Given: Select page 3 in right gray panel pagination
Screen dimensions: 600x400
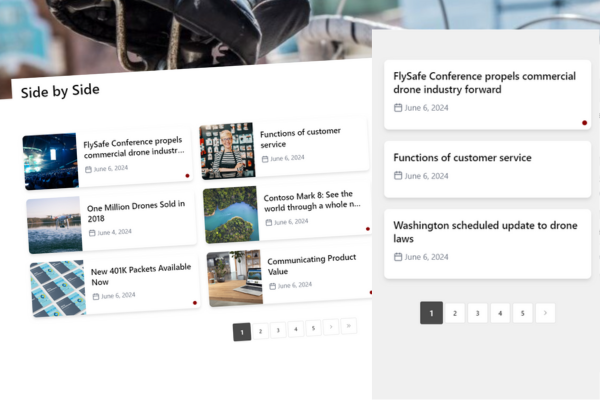Looking at the screenshot, I should (x=477, y=313).
